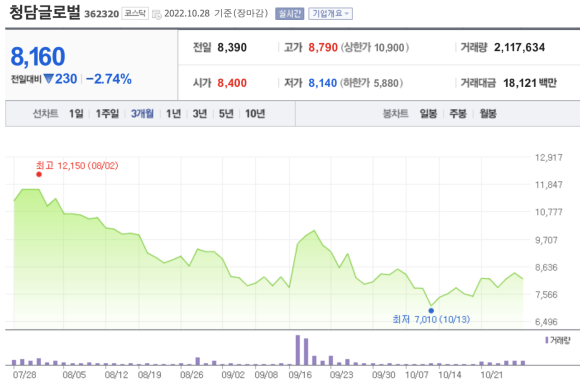This screenshot has height=392, width=580.
Task: Click the blue 최저 7,010 low marker
Action: (x=431, y=311)
